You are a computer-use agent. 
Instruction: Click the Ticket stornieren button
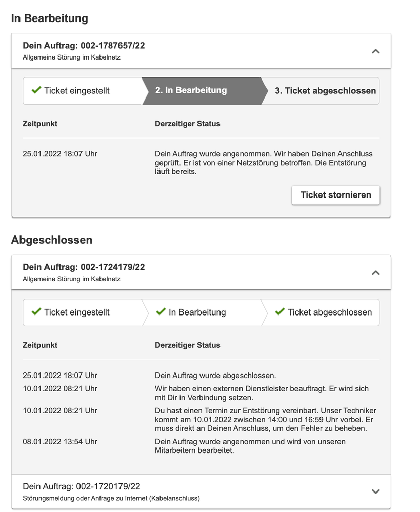(336, 195)
